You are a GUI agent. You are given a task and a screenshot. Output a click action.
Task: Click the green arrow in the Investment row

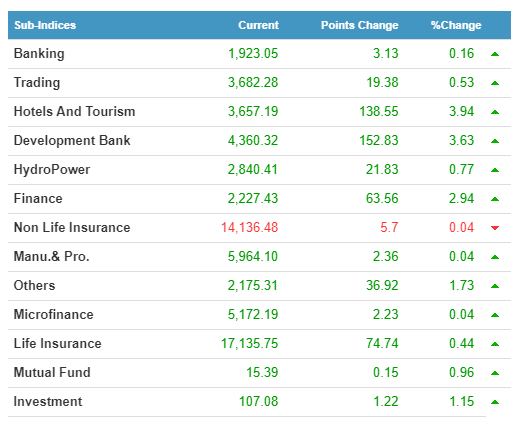pyautogui.click(x=495, y=402)
